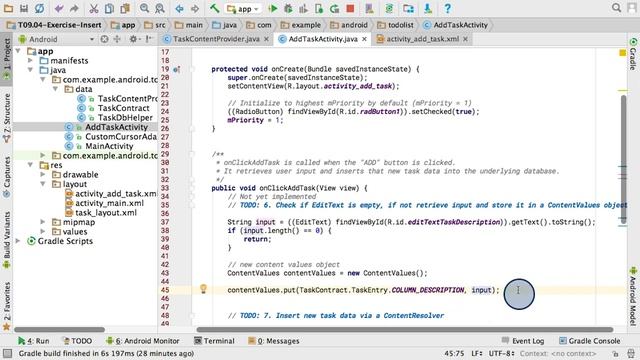Click the Open file toolbar icon

coord(8,8)
